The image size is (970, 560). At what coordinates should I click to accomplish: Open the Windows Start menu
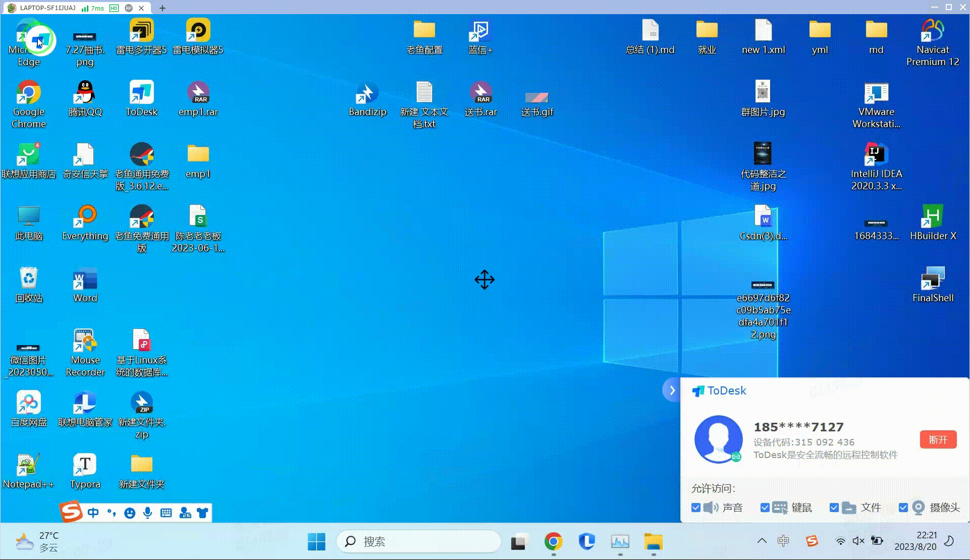(x=316, y=542)
